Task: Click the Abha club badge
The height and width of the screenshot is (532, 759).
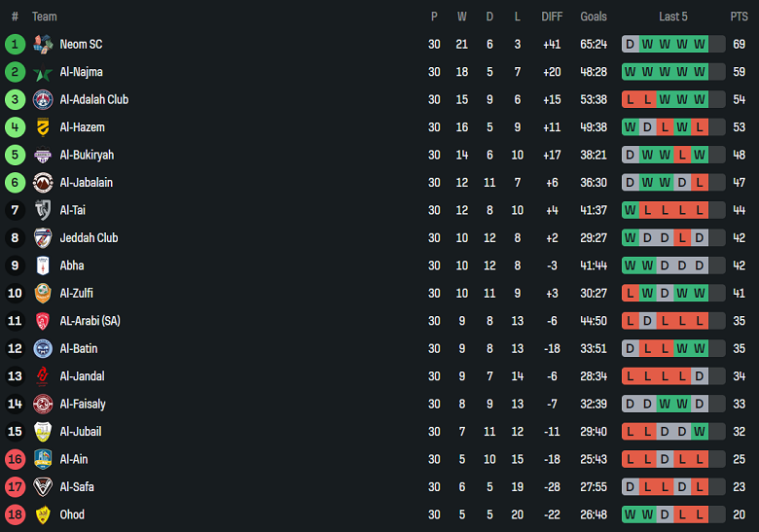Action: click(x=43, y=266)
